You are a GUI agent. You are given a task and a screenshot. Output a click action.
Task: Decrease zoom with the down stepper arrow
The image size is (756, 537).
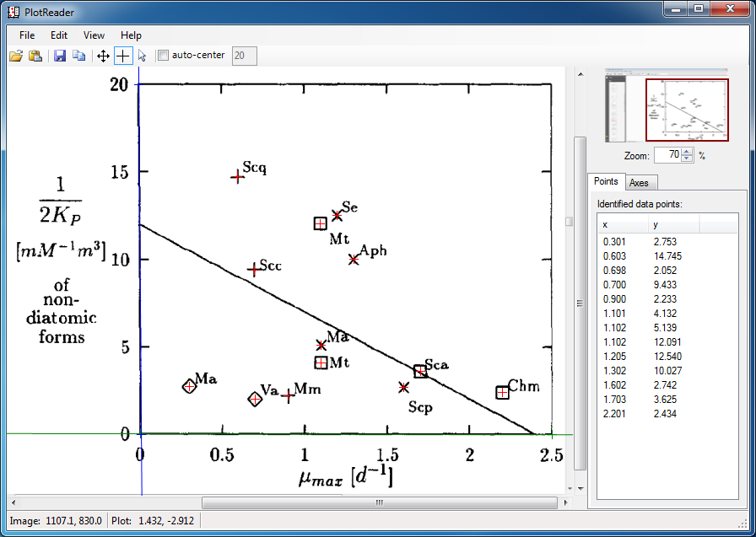pyautogui.click(x=687, y=158)
